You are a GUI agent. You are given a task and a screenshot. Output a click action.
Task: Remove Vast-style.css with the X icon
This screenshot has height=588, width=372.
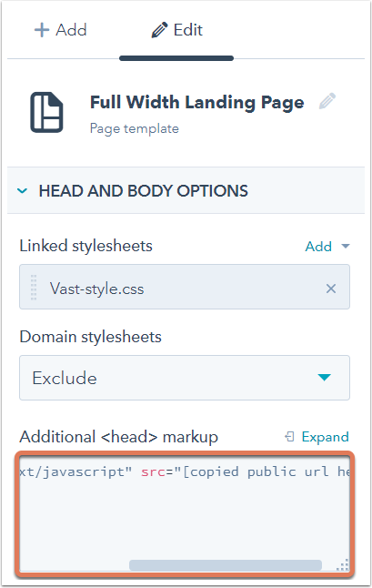tap(331, 289)
